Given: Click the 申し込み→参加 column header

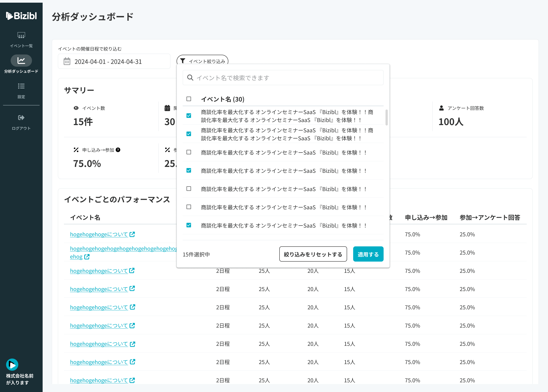Looking at the screenshot, I should tap(426, 217).
